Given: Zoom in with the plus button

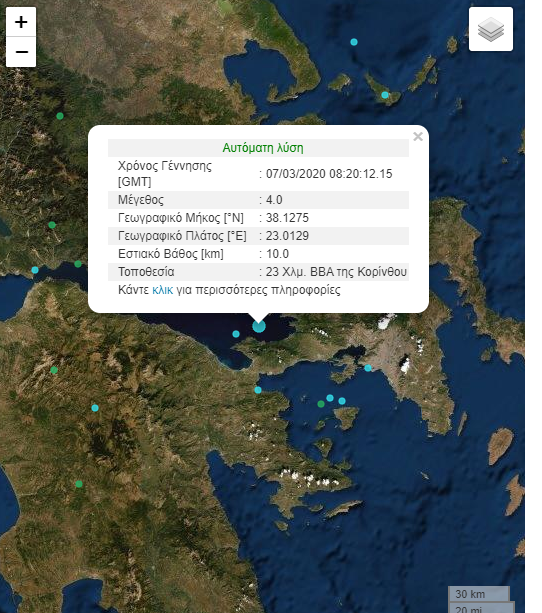Looking at the screenshot, I should (21, 22).
